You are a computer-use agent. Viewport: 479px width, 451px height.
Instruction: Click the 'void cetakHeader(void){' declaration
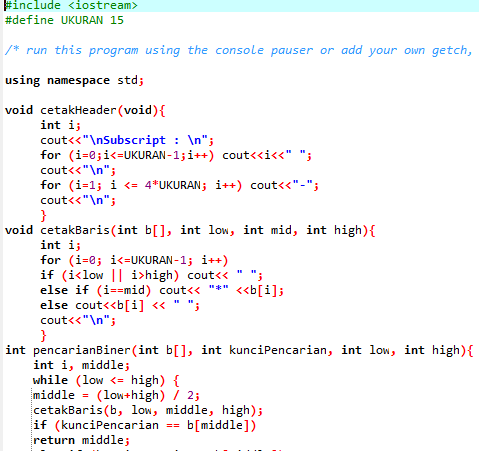point(85,110)
